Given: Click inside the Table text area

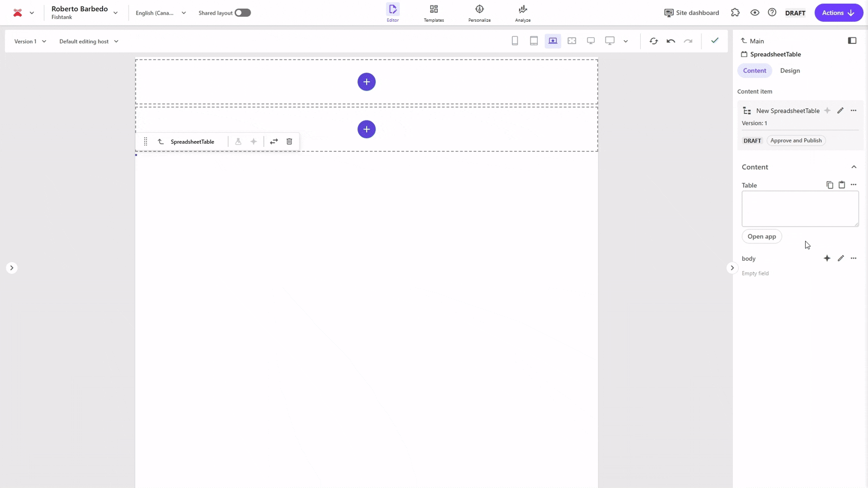Looking at the screenshot, I should (x=800, y=209).
